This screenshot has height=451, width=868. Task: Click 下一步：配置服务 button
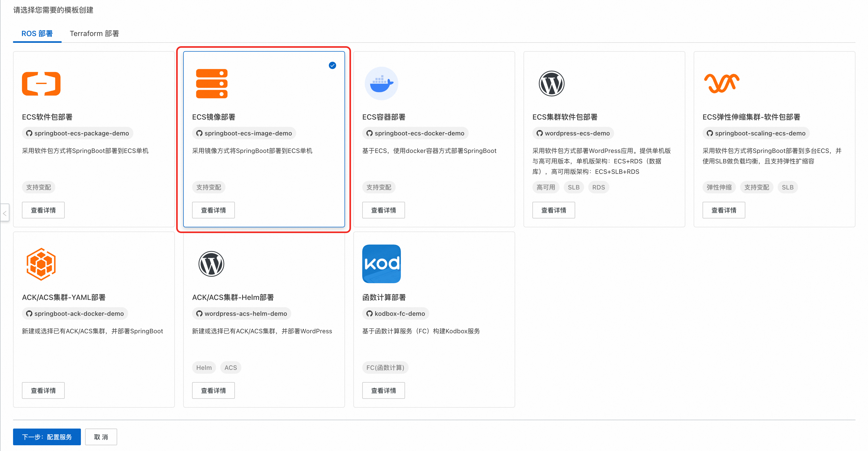(47, 437)
